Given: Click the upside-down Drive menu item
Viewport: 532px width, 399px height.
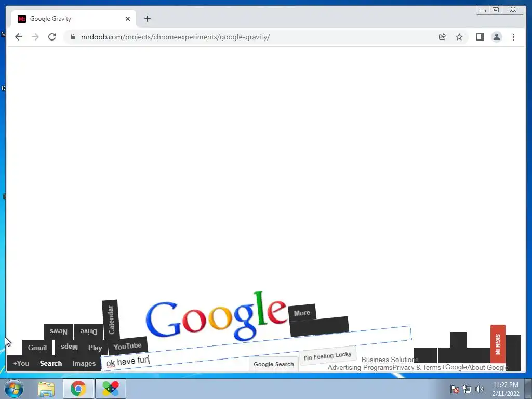Looking at the screenshot, I should pyautogui.click(x=88, y=331).
